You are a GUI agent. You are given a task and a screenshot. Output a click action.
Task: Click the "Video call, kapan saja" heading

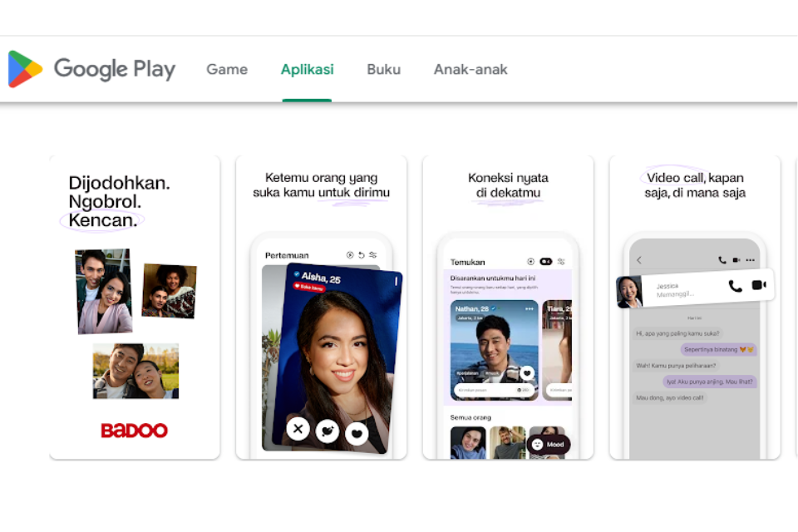pos(695,185)
